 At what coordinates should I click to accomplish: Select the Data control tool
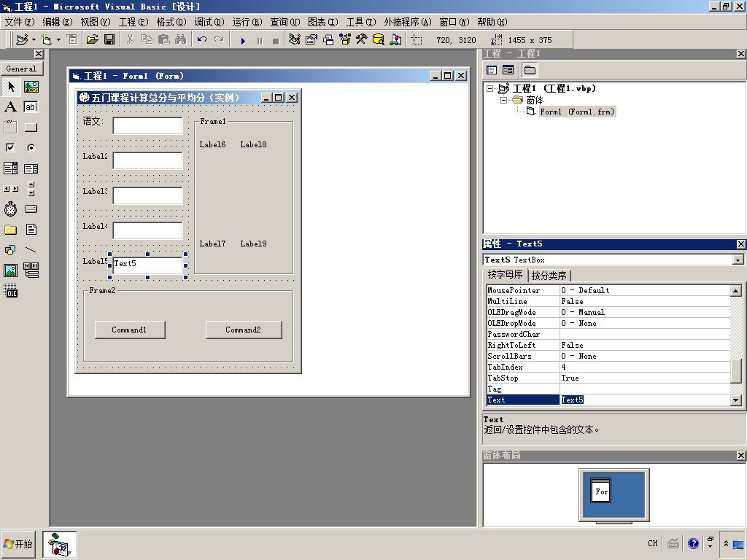[x=31, y=271]
